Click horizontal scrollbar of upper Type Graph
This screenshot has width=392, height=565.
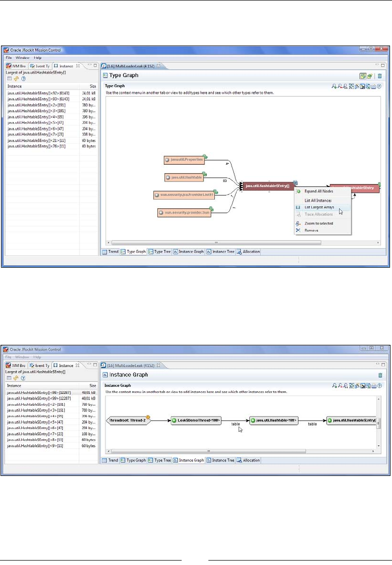coord(216,243)
